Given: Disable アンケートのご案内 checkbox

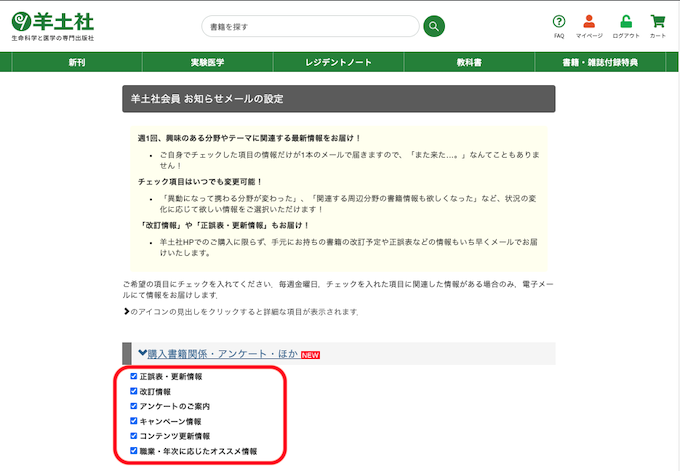Looking at the screenshot, I should click(134, 407).
